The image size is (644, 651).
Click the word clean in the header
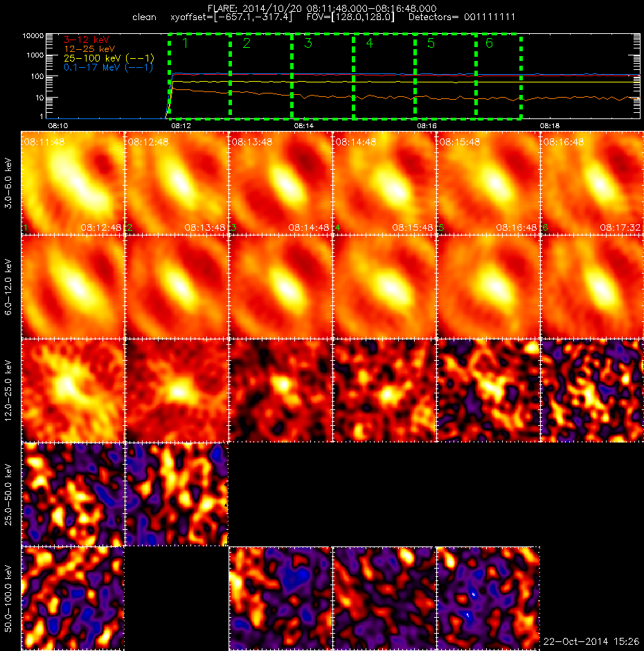144,17
